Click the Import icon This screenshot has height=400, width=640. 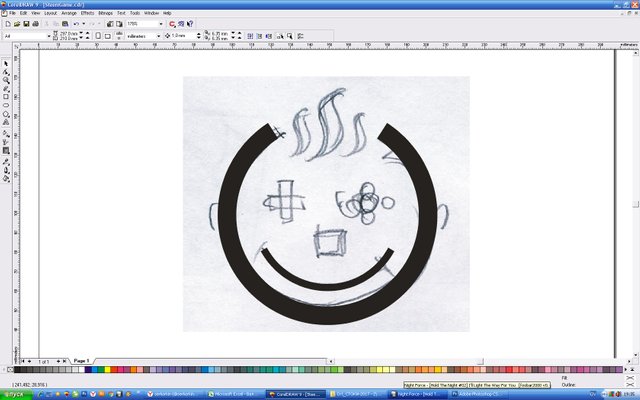pyautogui.click(x=110, y=24)
